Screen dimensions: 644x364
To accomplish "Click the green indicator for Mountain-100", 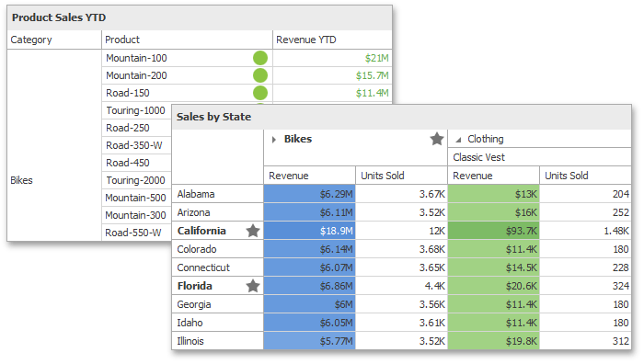I will (260, 58).
